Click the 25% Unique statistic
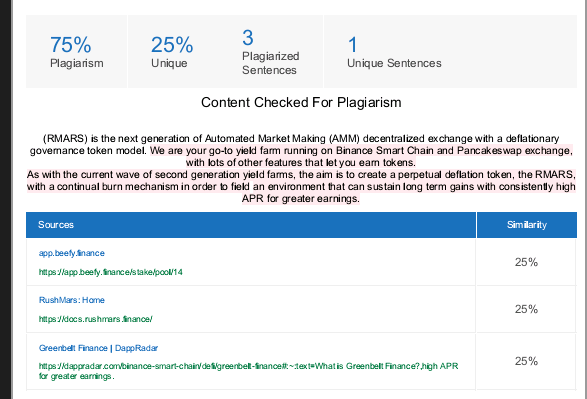The image size is (587, 399). pyautogui.click(x=172, y=52)
